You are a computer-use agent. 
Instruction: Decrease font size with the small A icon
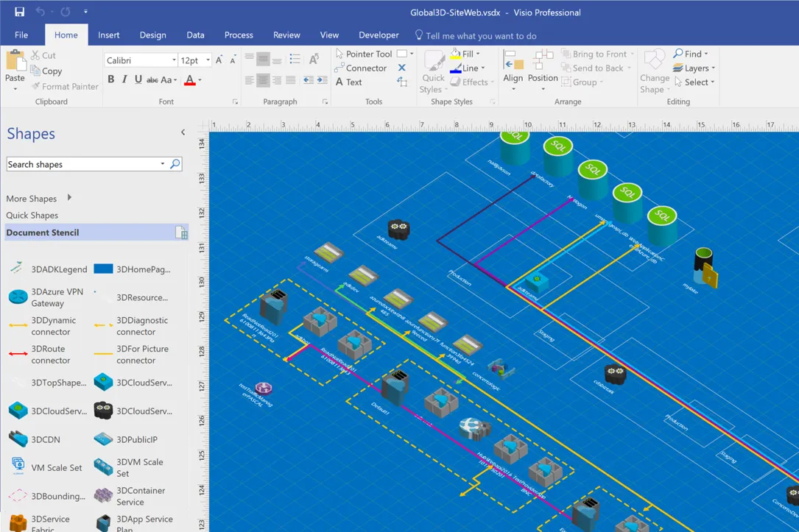(x=233, y=60)
